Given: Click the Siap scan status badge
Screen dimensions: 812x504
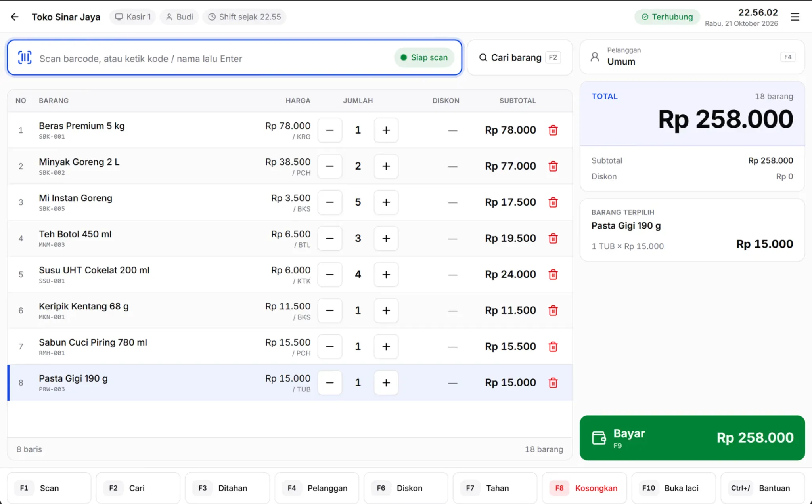Looking at the screenshot, I should click(424, 57).
